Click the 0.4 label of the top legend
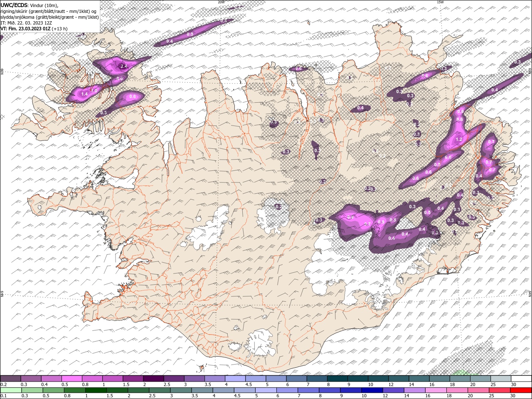The width and height of the screenshot is (532, 399). pos(44,384)
